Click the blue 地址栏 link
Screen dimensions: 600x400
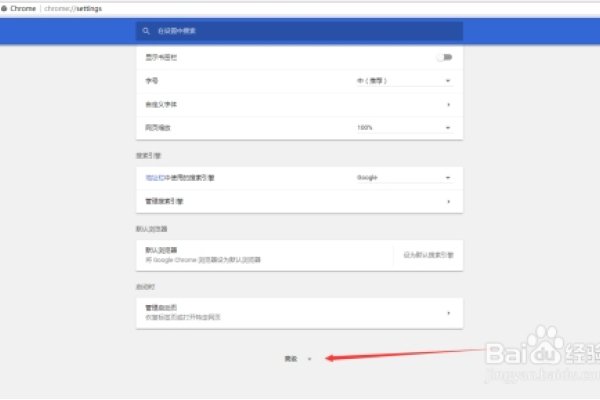pos(155,178)
